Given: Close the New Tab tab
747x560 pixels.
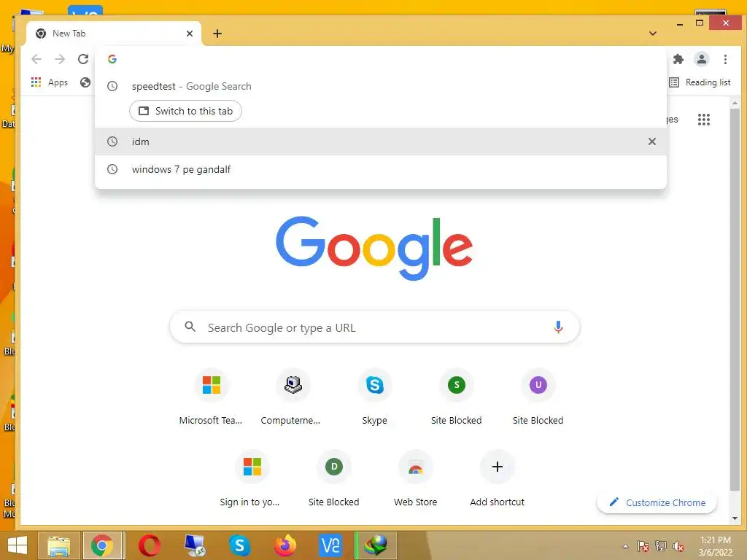Looking at the screenshot, I should (x=190, y=34).
